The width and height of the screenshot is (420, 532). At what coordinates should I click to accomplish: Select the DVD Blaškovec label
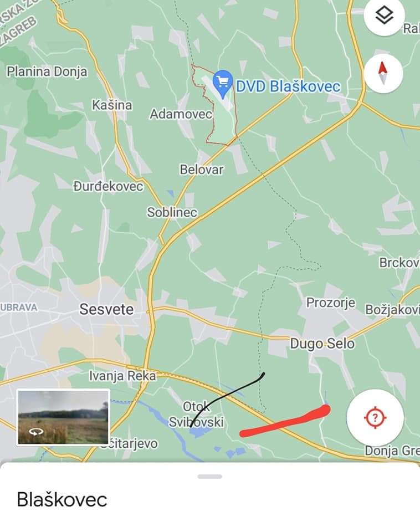point(288,86)
